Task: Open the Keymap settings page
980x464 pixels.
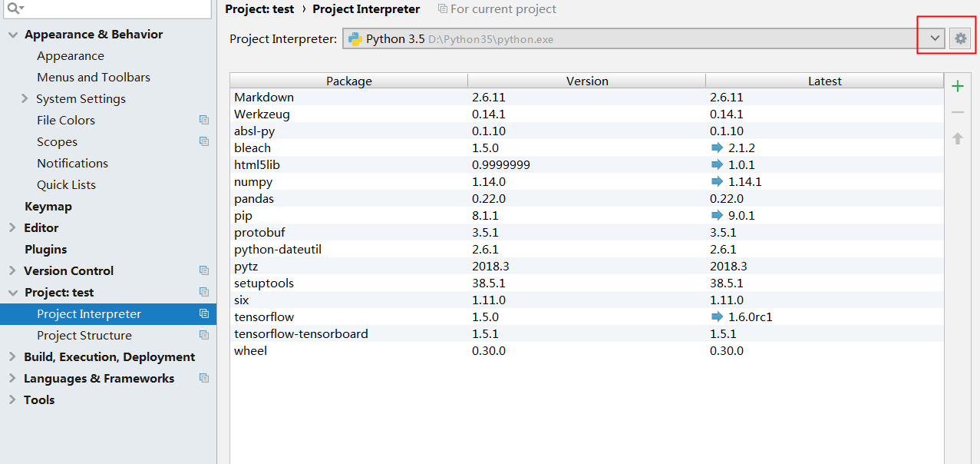Action: (48, 207)
